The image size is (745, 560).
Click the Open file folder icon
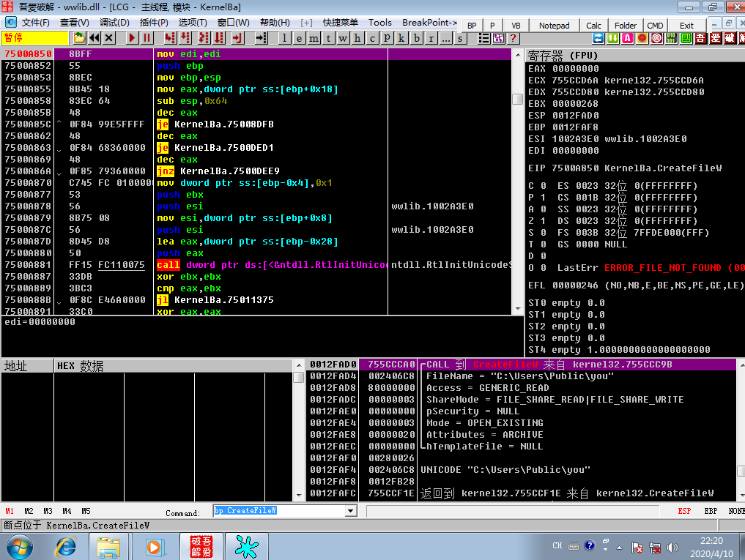pyautogui.click(x=79, y=38)
